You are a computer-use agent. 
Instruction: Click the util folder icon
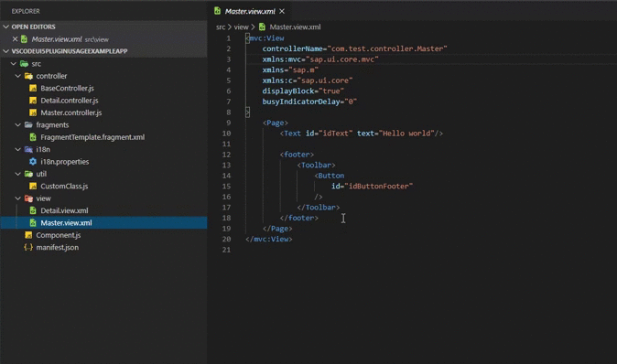pyautogui.click(x=28, y=174)
